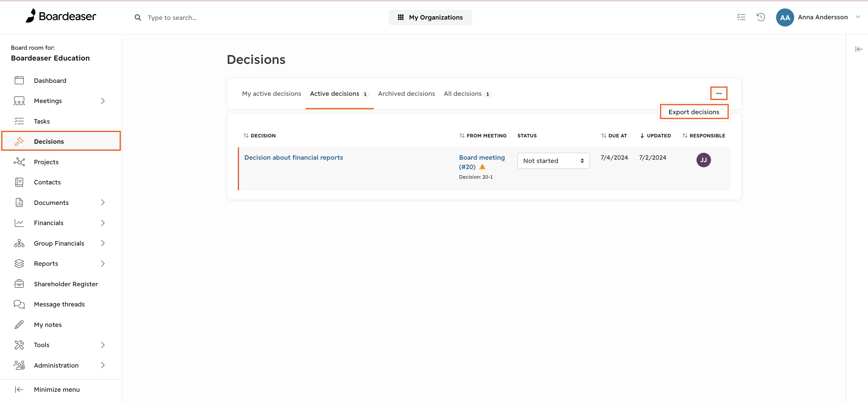
Task: Expand the Meetings submenu chevron
Action: click(103, 101)
